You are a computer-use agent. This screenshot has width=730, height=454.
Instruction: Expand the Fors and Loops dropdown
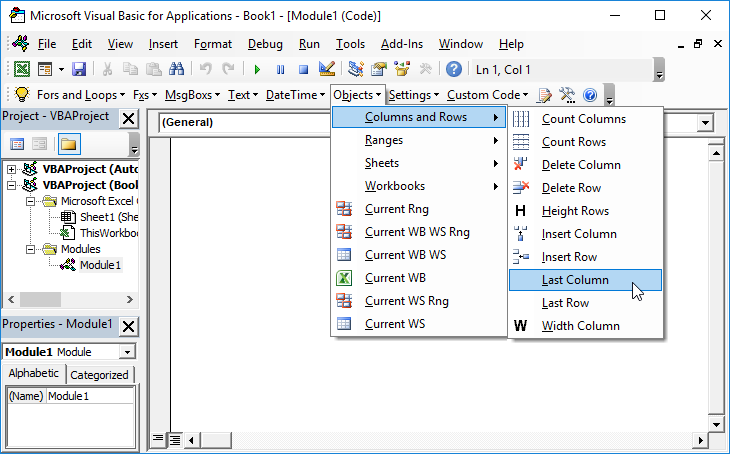[x=81, y=95]
